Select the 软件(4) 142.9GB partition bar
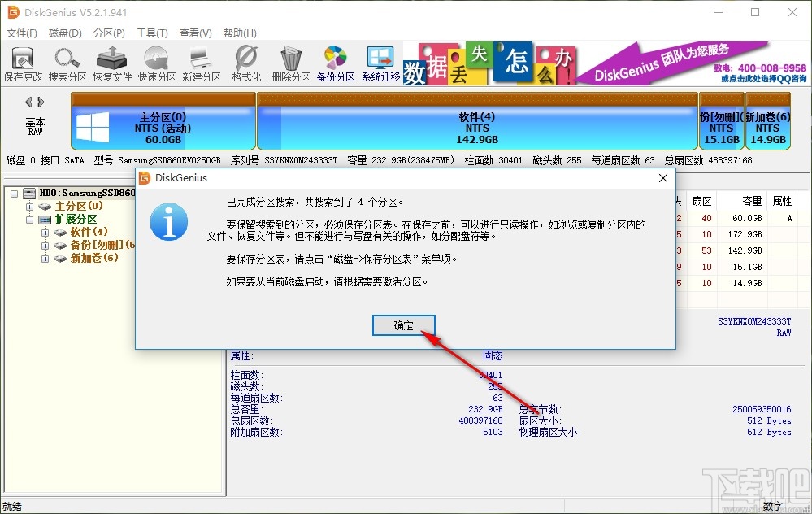Viewport: 812px width, 514px height. 477,121
